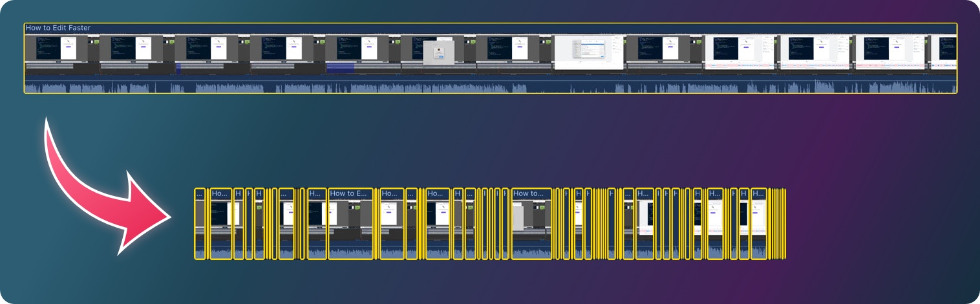Select the first thumbnail in the top filmstrip
Viewport: 980px width, 304px height.
[62, 52]
